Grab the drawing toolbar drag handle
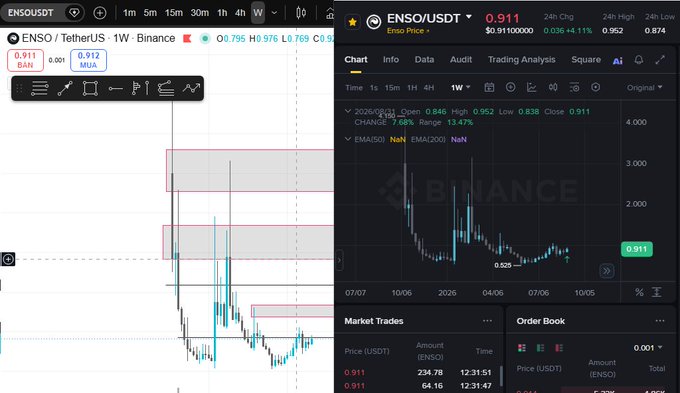The height and width of the screenshot is (393, 680). pos(19,88)
